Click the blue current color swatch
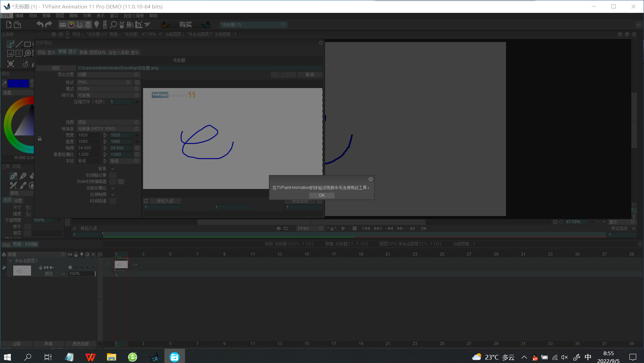Viewport: 644px width, 363px height. pos(18,83)
